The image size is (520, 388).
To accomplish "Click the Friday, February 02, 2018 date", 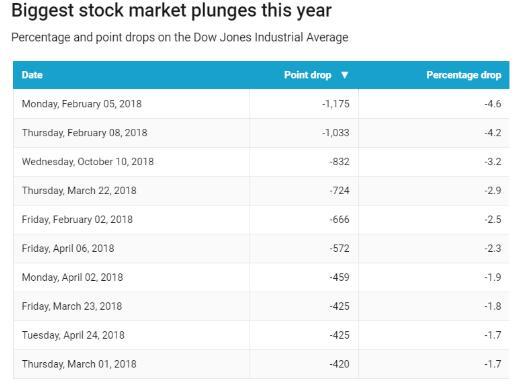I will [77, 219].
